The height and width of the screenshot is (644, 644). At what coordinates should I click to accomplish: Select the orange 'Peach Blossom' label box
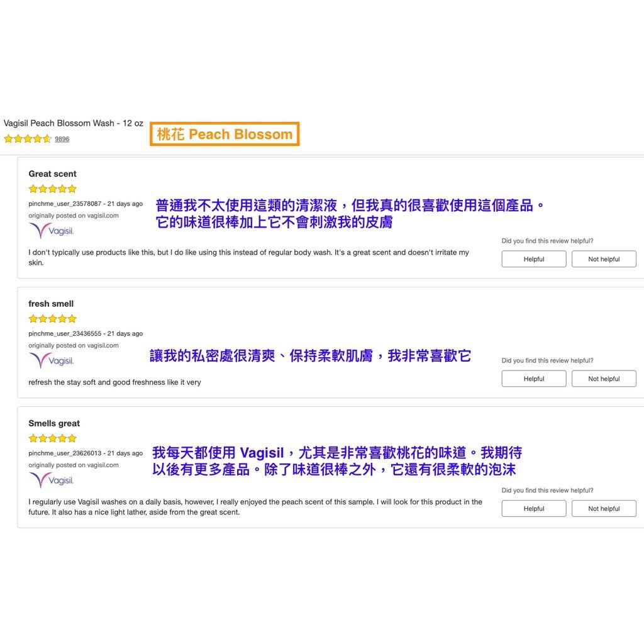pos(225,135)
